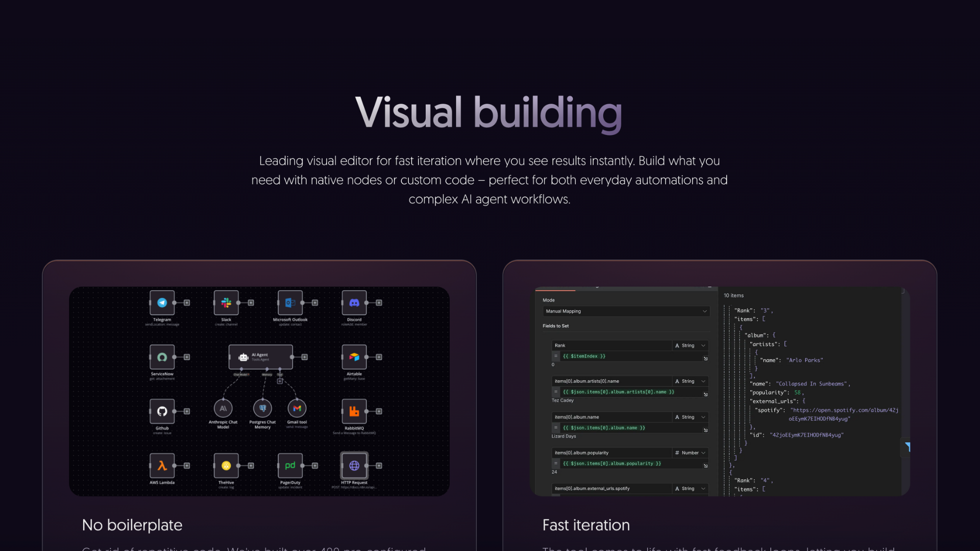Click the Gmail tool node

point(297,408)
